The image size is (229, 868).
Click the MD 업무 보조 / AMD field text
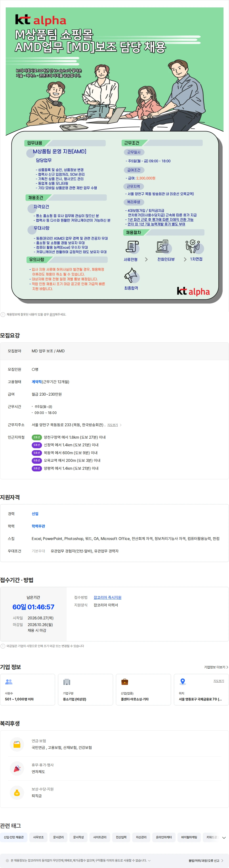pos(48,351)
